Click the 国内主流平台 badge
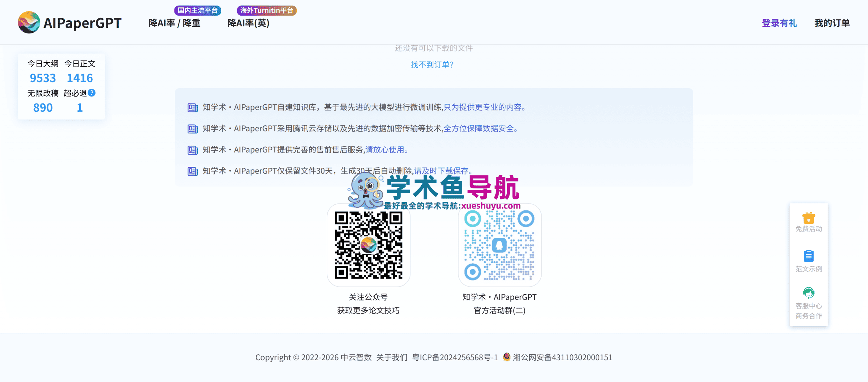 tap(198, 11)
